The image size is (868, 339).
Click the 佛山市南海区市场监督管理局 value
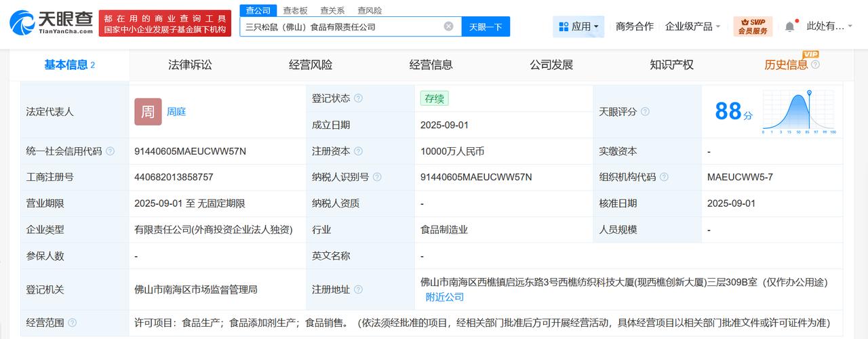point(196,290)
